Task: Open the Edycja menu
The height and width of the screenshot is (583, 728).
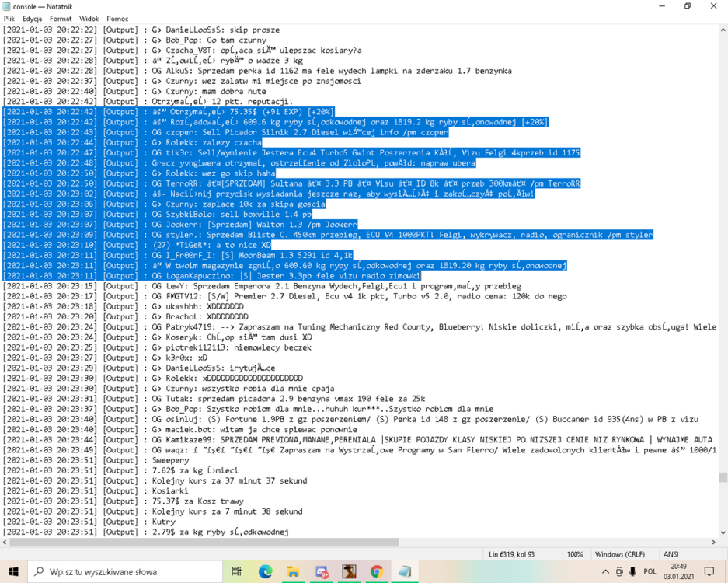Action: [x=32, y=19]
